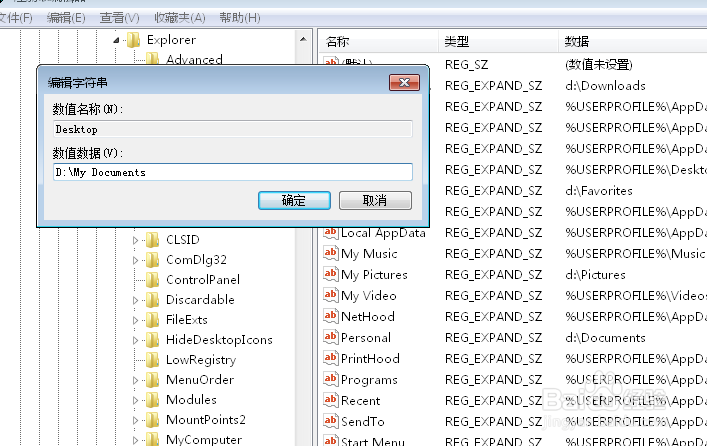Click the CLSID folder icon

pos(152,240)
